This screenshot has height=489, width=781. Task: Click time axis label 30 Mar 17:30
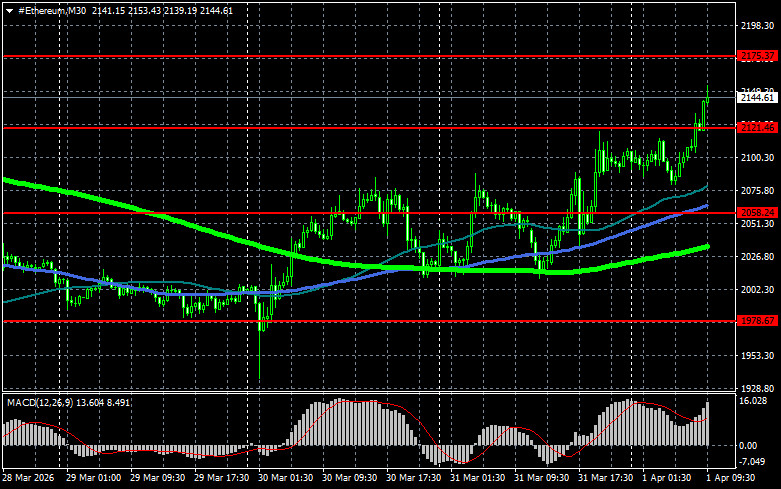[x=413, y=478]
